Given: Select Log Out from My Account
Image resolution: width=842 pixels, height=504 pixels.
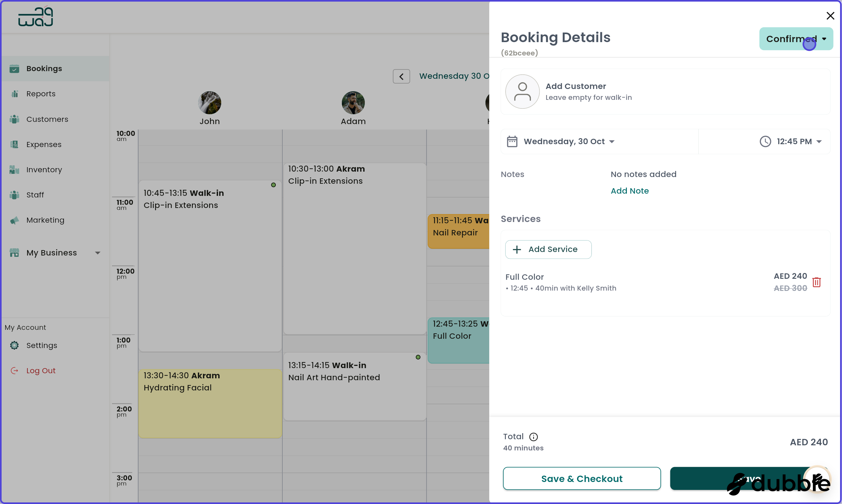Looking at the screenshot, I should [x=41, y=371].
